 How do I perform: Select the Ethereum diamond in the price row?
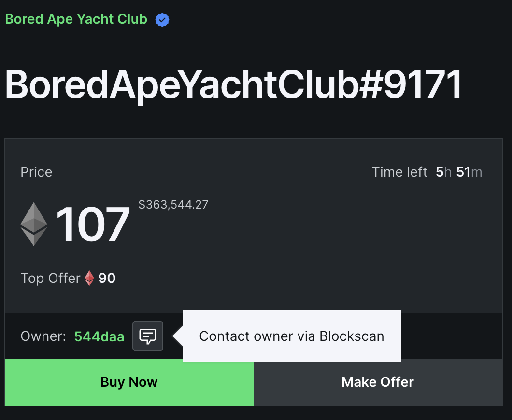click(x=33, y=224)
